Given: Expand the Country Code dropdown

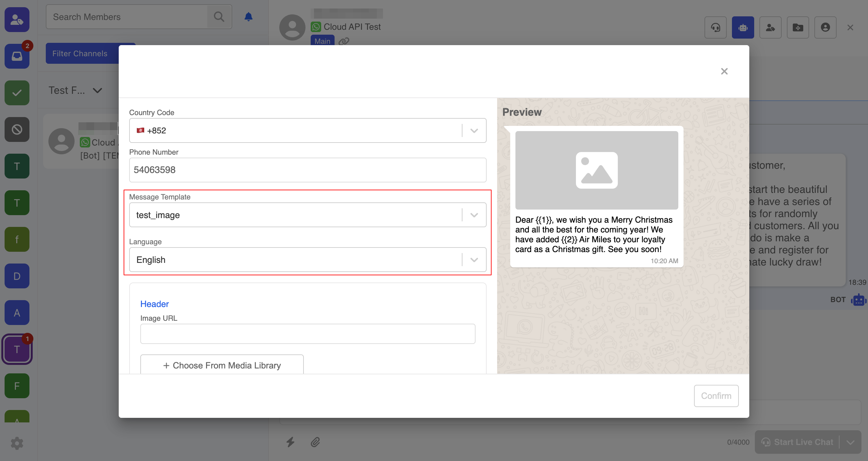Looking at the screenshot, I should click(474, 131).
